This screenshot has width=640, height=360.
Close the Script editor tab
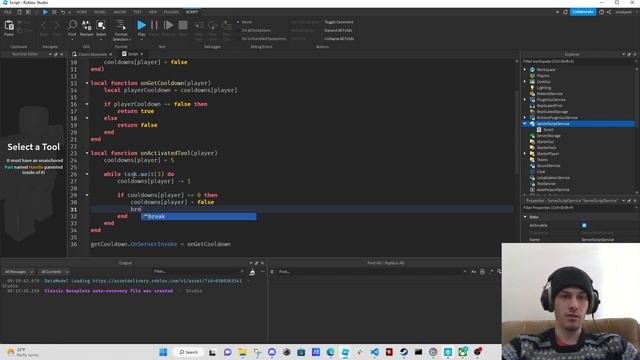click(142, 54)
